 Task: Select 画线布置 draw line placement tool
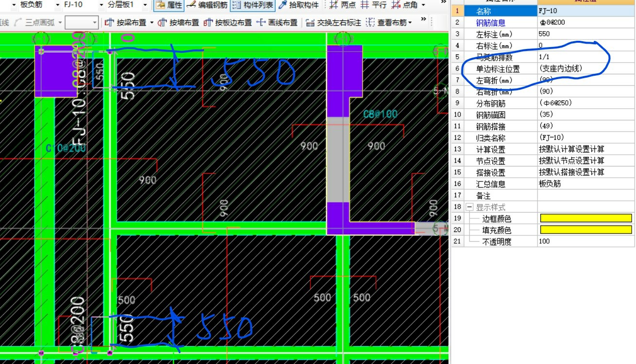coord(277,22)
